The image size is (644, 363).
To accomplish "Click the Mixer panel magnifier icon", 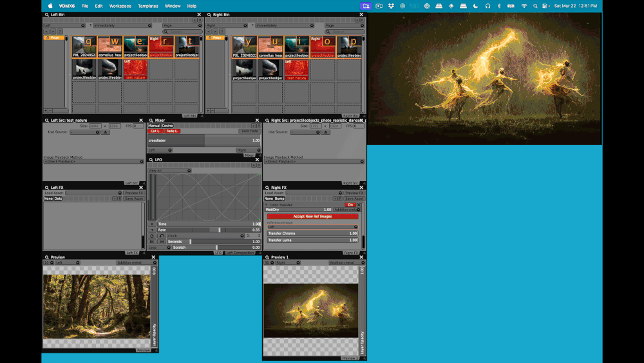I will point(151,121).
